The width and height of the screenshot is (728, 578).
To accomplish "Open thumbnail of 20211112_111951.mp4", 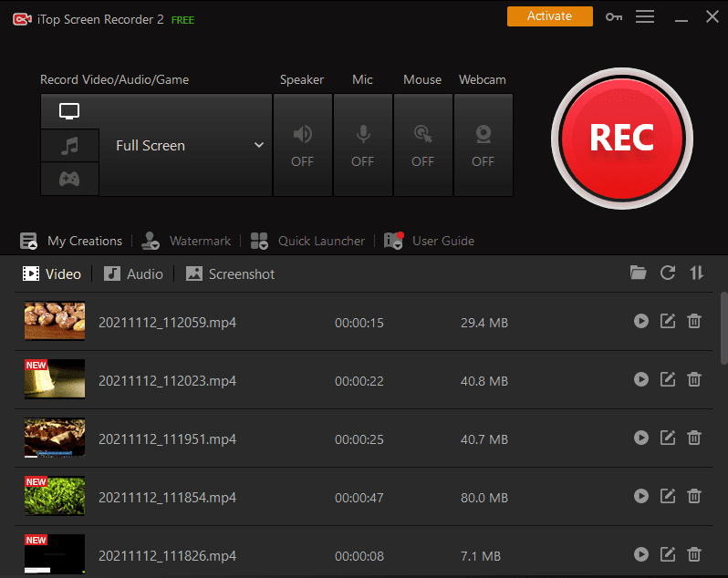I will click(x=55, y=438).
